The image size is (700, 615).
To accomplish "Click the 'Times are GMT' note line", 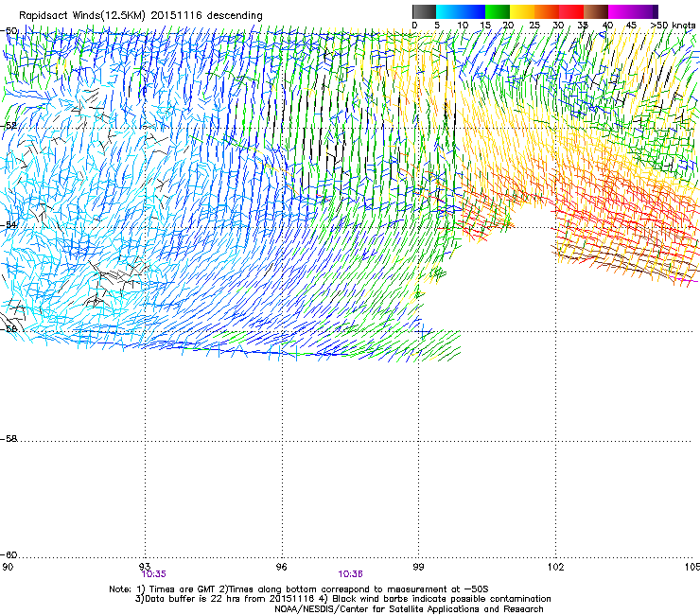I will (x=299, y=589).
